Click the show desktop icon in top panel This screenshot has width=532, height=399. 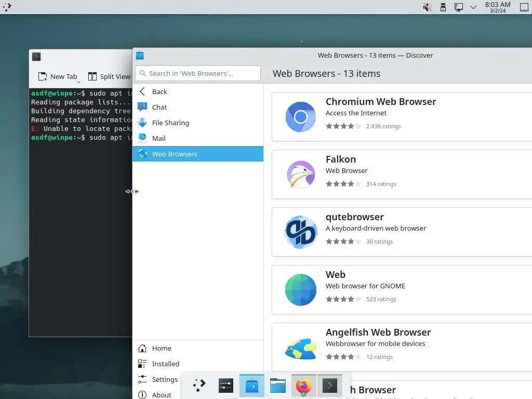pyautogui.click(x=524, y=7)
